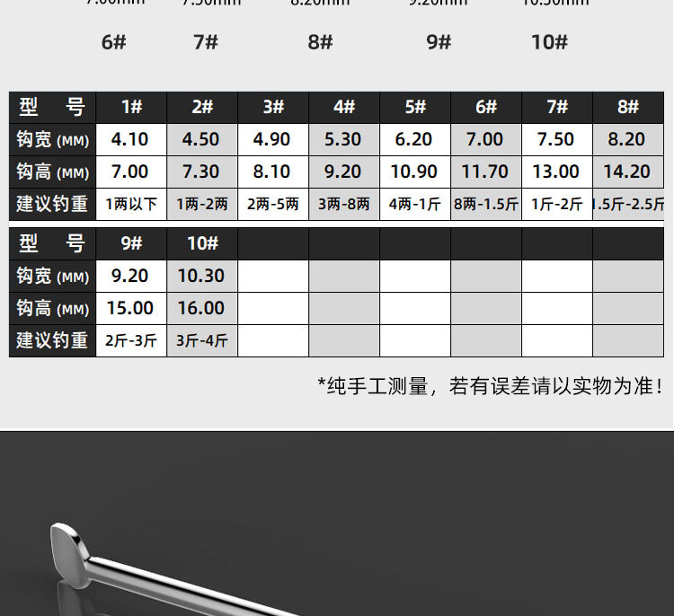Click the hook width value 6.20
Viewport: 674px width, 616px height.
(415, 139)
